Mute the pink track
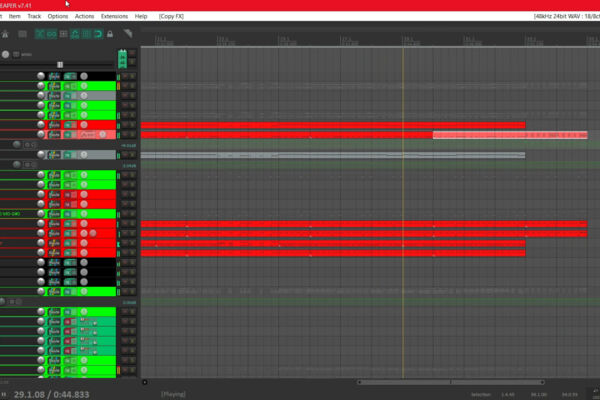 click(x=125, y=134)
